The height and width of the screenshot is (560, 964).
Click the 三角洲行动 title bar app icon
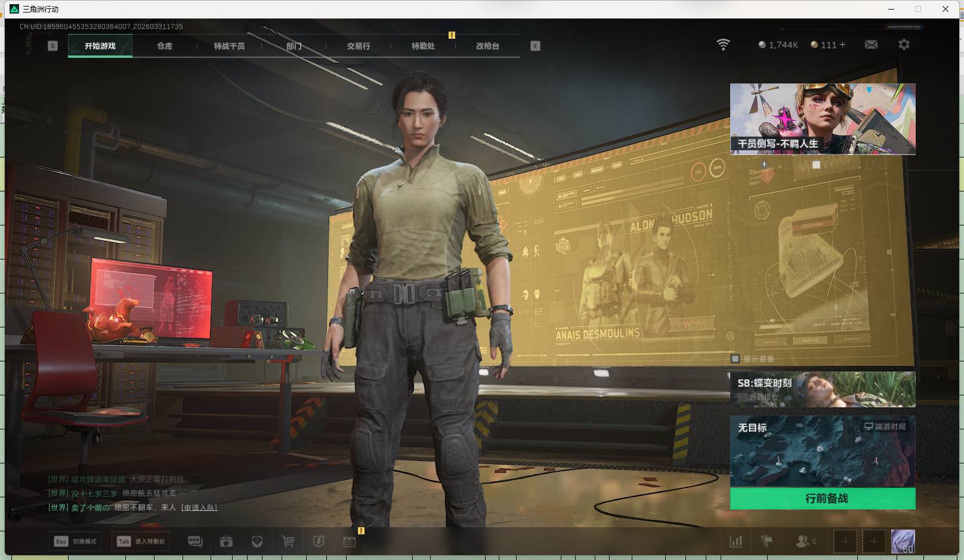pos(14,9)
